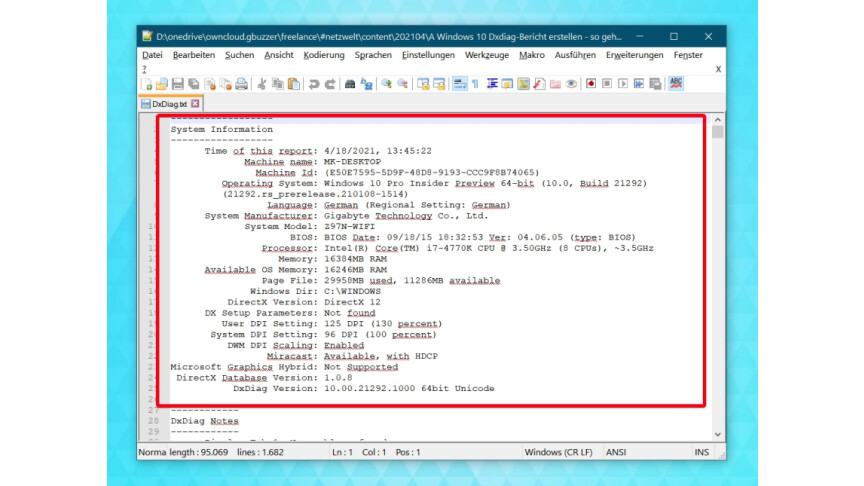Toggle horizontal scroll synchronization icon
The image size is (864, 486).
point(439,84)
